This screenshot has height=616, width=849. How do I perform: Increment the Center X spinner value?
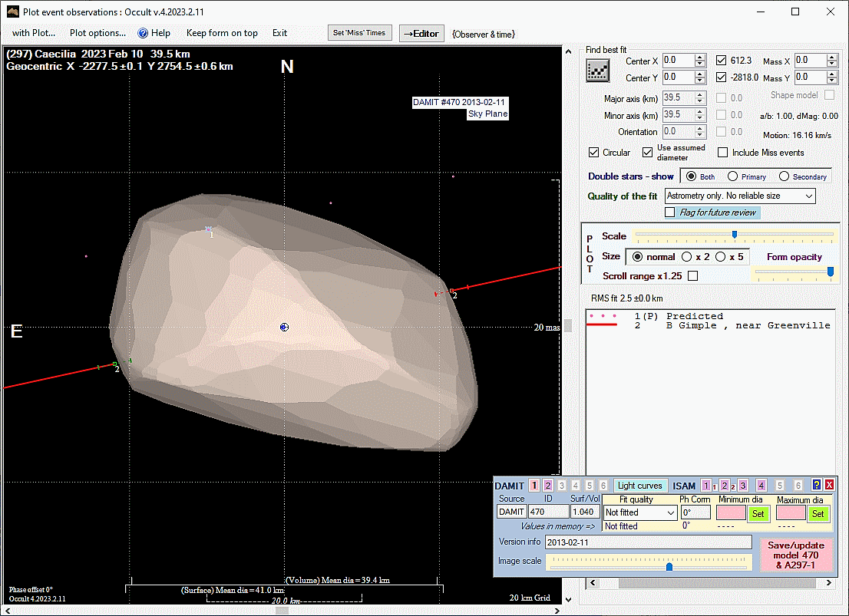699,58
